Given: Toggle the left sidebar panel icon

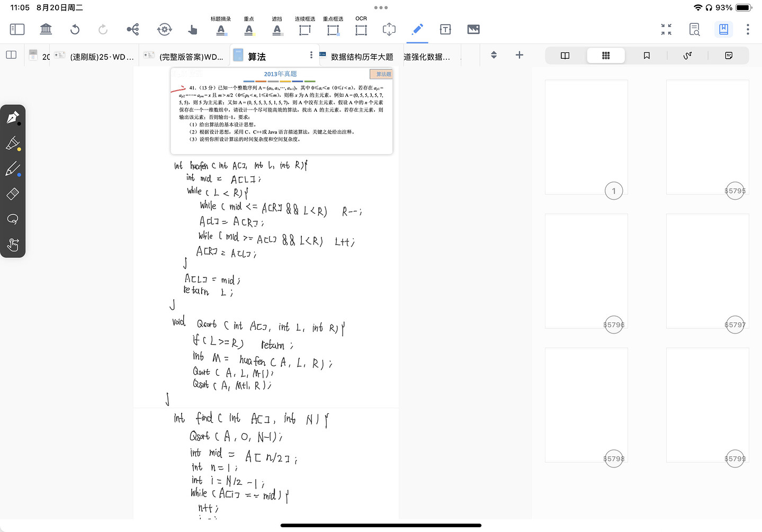Looking at the screenshot, I should point(17,29).
